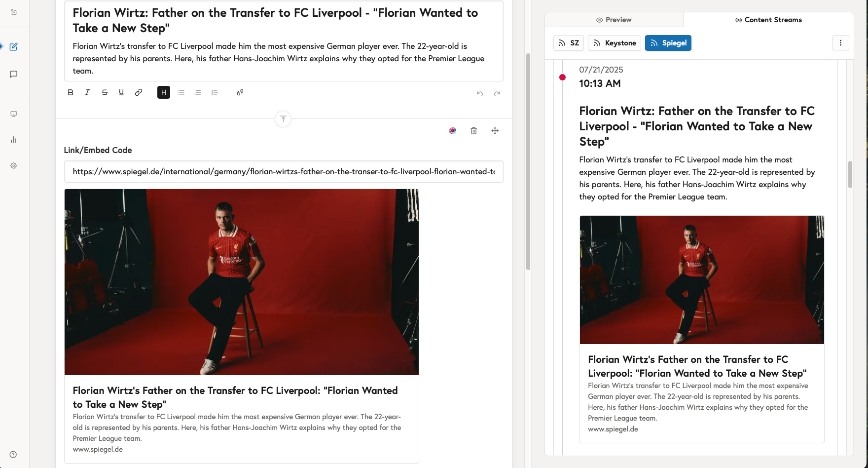Select the SZ feed stream
Viewport: 868px width, 468px height.
(x=569, y=43)
